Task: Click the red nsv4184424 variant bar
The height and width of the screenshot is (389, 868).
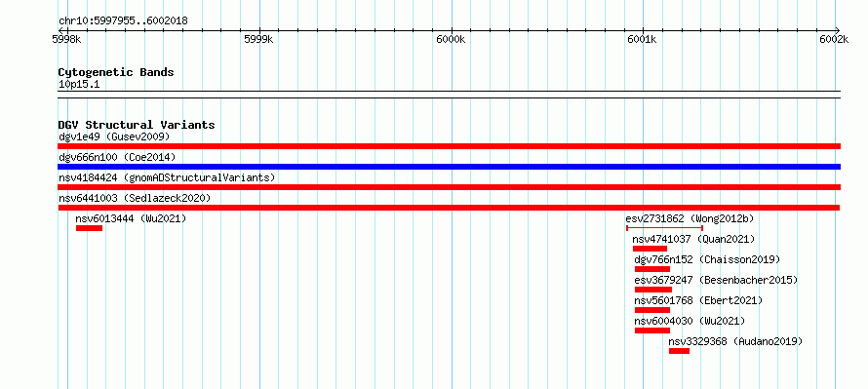Action: click(450, 187)
